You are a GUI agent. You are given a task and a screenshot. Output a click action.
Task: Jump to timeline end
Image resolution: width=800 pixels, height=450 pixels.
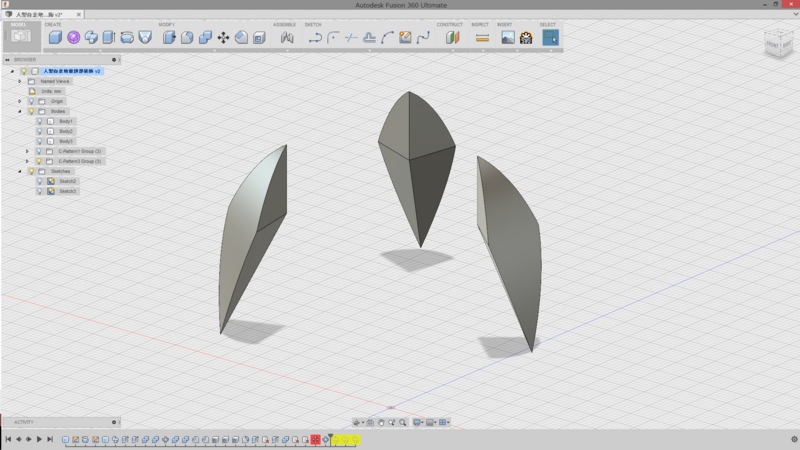coord(50,439)
